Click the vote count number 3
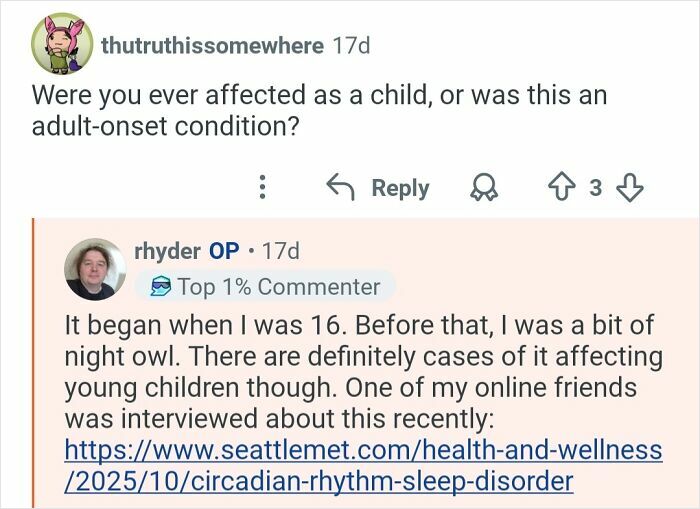This screenshot has height=509, width=700. (x=595, y=187)
